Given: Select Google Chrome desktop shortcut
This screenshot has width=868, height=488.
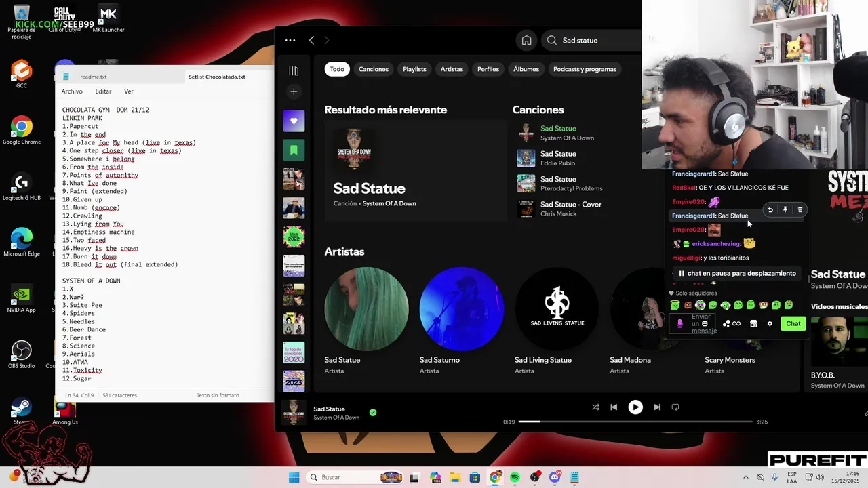Looking at the screenshot, I should (x=22, y=131).
